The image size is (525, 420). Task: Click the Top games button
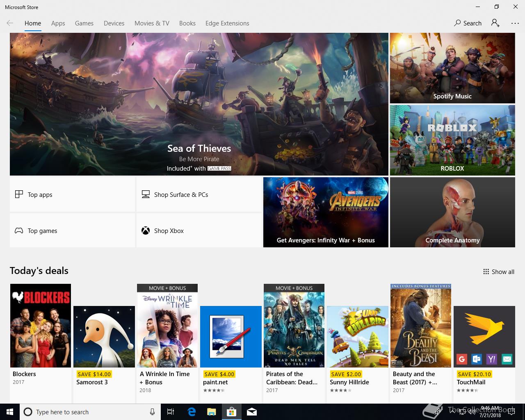[x=72, y=231]
